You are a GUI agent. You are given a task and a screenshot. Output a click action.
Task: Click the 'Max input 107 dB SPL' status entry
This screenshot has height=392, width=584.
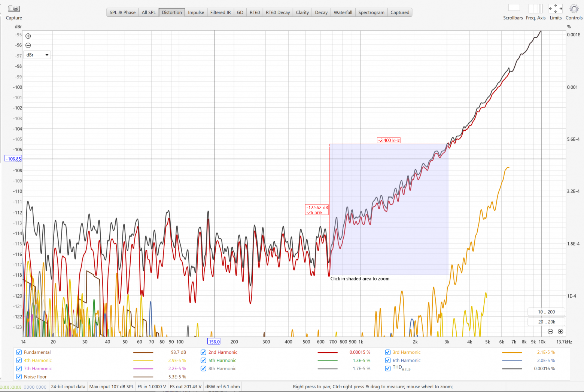click(x=112, y=387)
